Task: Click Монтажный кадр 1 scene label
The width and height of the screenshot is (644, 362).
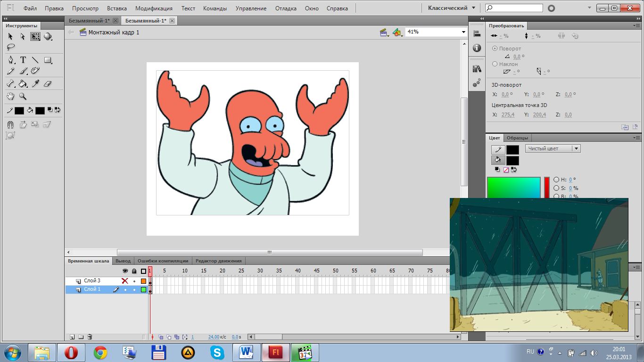Action: [x=114, y=32]
